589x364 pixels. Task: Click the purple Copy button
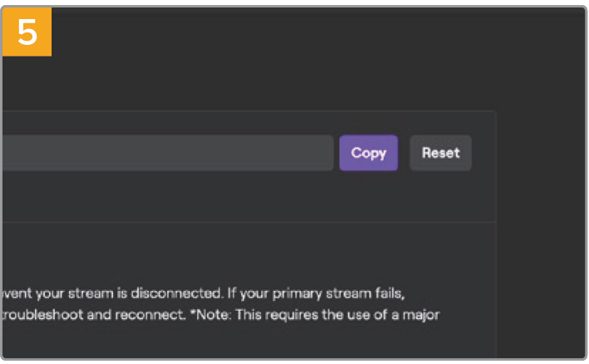(x=368, y=153)
